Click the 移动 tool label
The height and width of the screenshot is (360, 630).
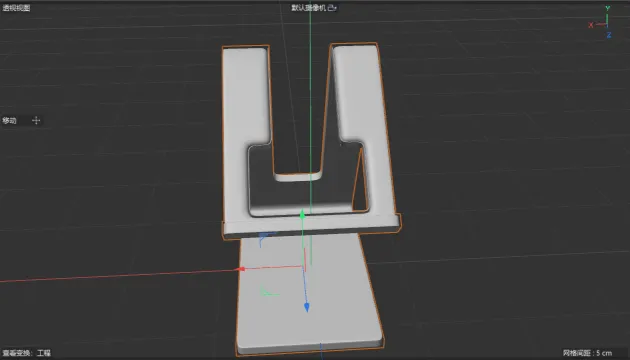click(x=9, y=120)
